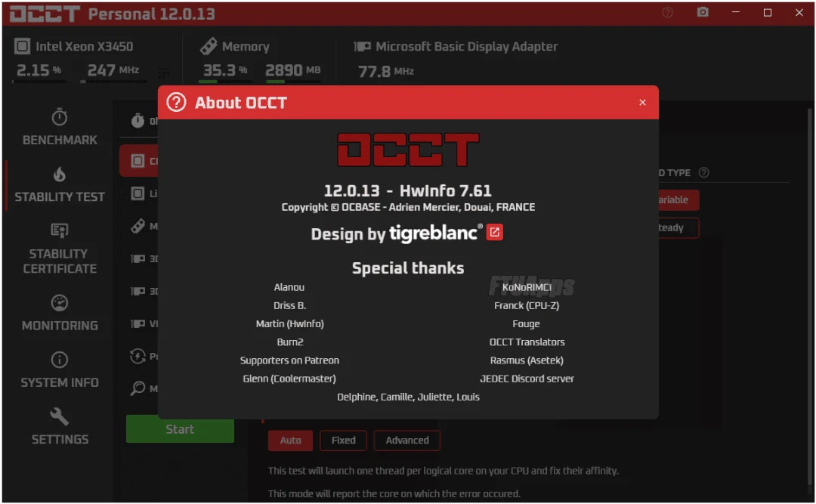Open the Settings section
This screenshot has width=816, height=504.
(60, 426)
